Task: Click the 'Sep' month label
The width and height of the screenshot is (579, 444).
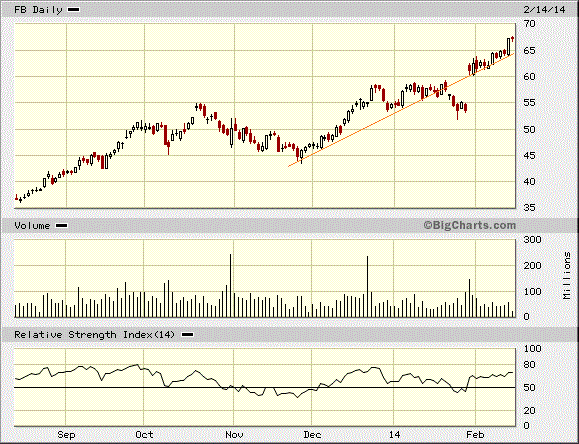Action: click(x=66, y=434)
